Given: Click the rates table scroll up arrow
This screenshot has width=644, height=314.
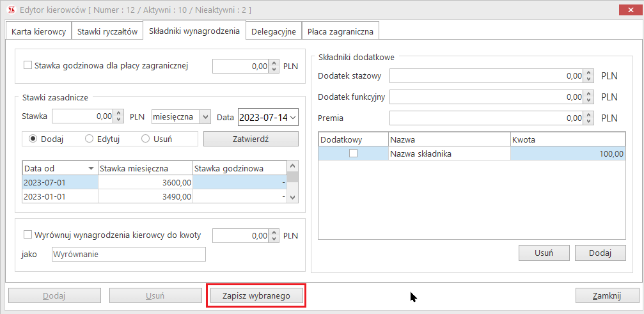Looking at the screenshot, I should pos(292,166).
